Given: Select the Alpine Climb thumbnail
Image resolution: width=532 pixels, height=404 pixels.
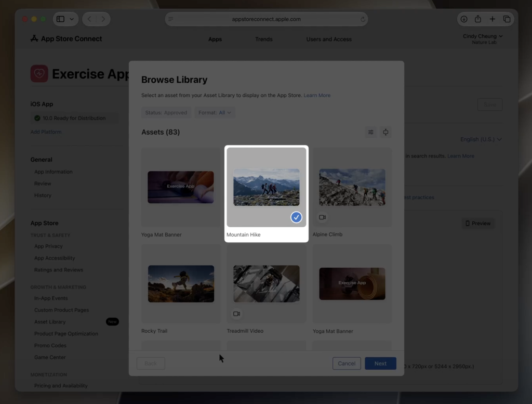Looking at the screenshot, I should coord(352,187).
